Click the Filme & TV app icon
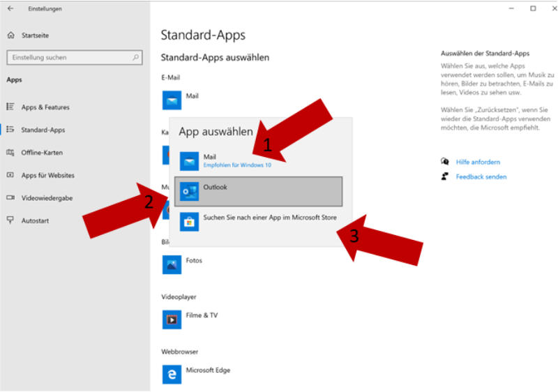 tap(172, 319)
